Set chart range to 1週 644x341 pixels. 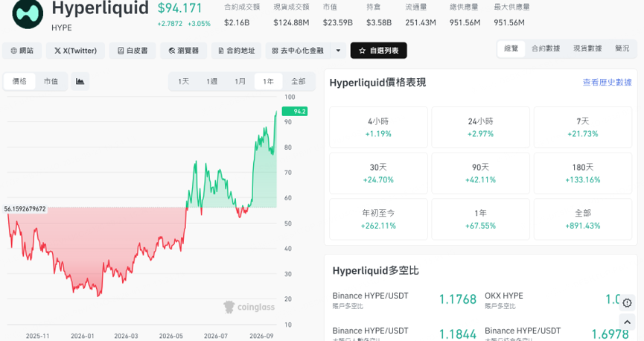point(212,81)
